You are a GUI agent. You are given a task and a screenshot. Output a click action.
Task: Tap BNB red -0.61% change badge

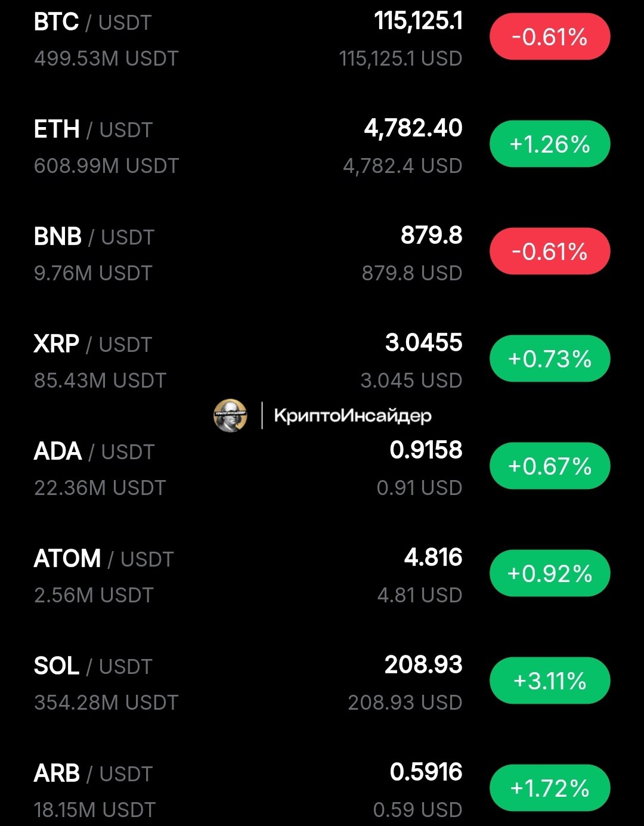[550, 252]
